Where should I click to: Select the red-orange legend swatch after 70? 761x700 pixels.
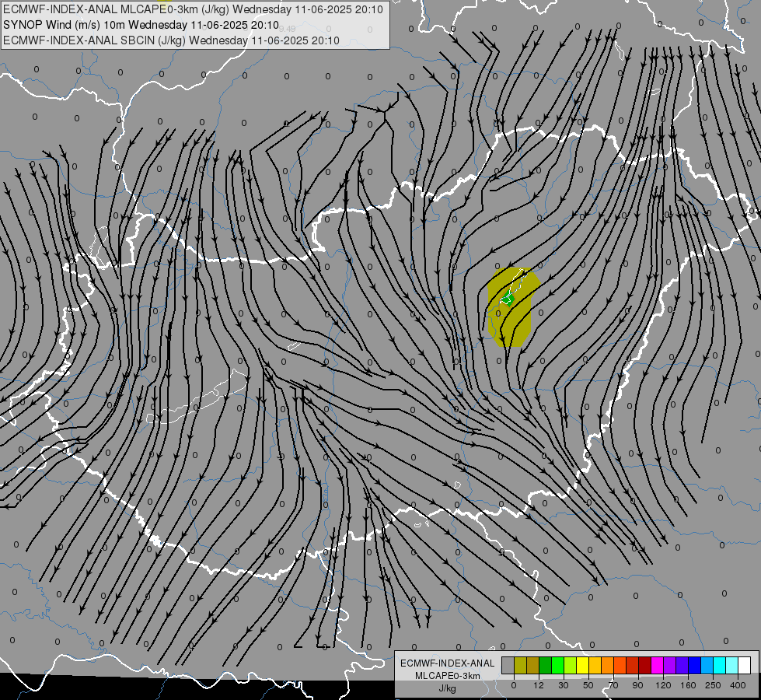[x=620, y=665]
